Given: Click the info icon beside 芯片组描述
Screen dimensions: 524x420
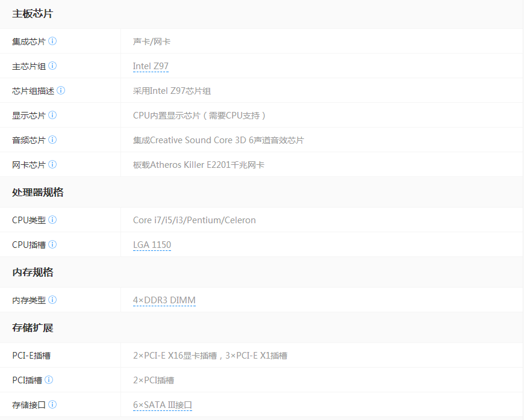Looking at the screenshot, I should [61, 90].
